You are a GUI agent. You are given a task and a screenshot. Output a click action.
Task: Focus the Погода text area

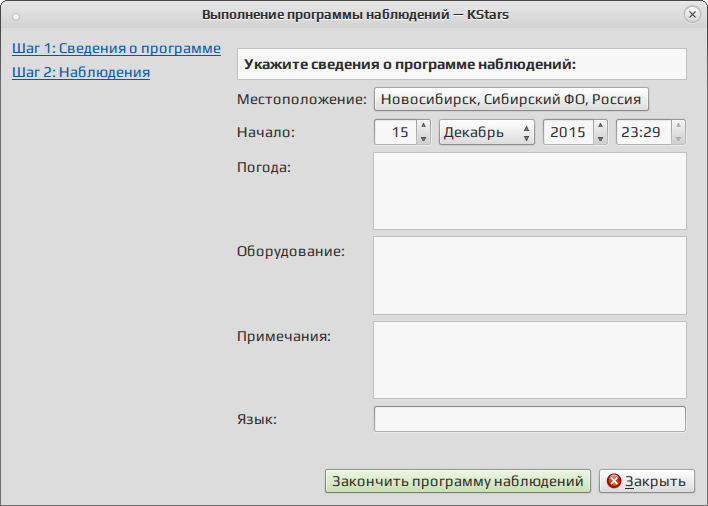point(530,191)
